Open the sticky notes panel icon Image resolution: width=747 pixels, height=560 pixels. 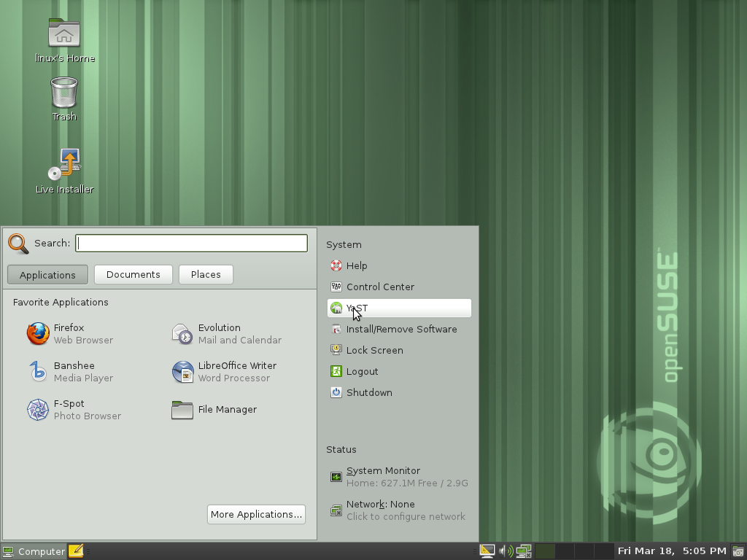pyautogui.click(x=76, y=551)
